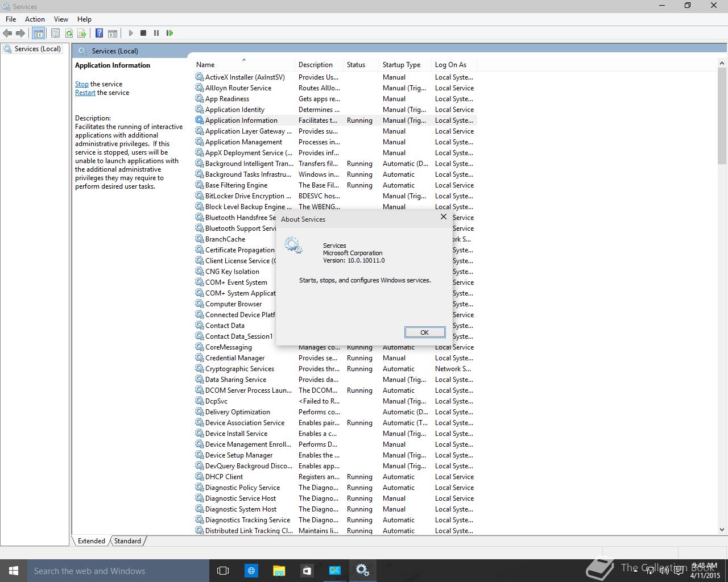Click the gear icon beside CoreMessaging
Image resolution: width=728 pixels, height=582 pixels.
click(x=199, y=347)
